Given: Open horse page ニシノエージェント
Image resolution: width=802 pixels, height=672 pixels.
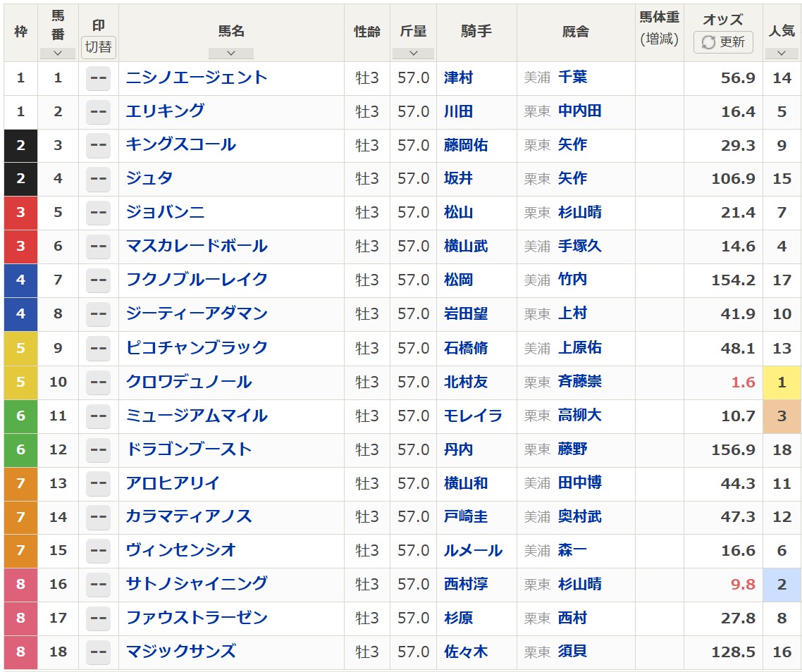Looking at the screenshot, I should pos(197,77).
